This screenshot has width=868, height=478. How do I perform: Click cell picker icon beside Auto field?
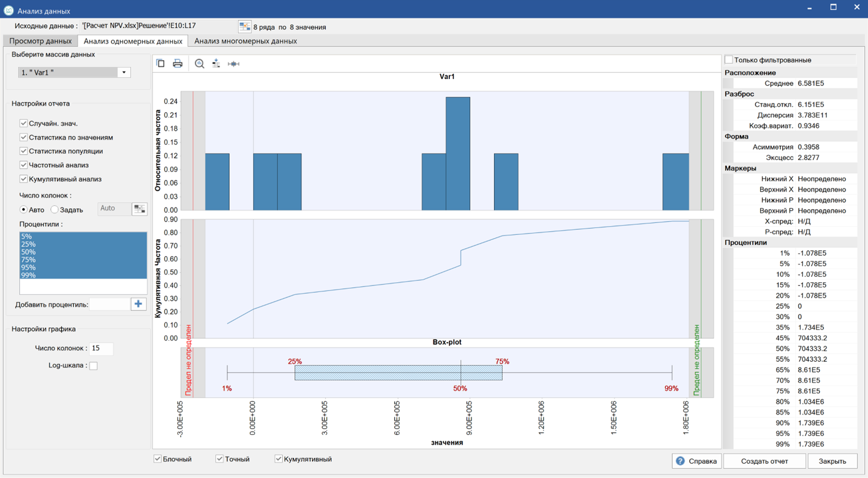140,209
